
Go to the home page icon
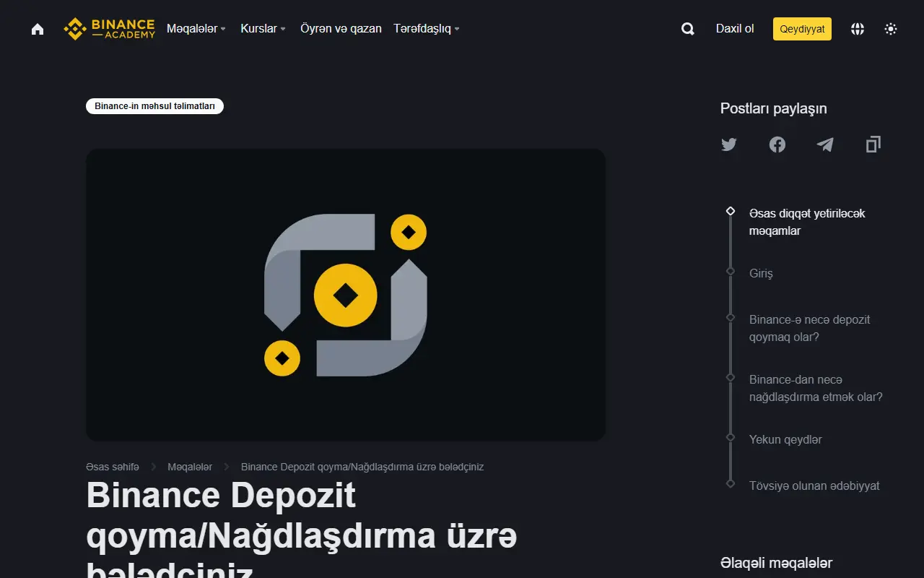pyautogui.click(x=38, y=29)
